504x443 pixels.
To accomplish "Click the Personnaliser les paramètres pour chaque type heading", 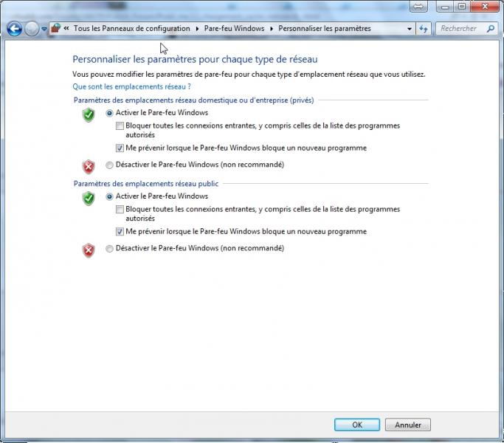I will [x=195, y=59].
